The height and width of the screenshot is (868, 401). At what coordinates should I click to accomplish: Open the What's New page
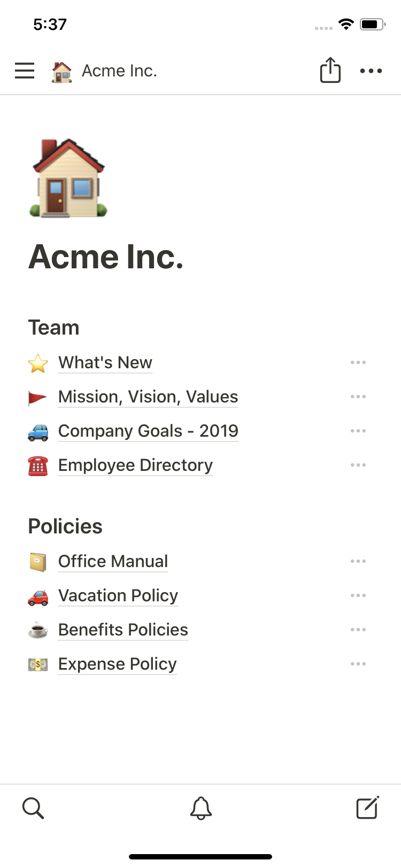(105, 362)
